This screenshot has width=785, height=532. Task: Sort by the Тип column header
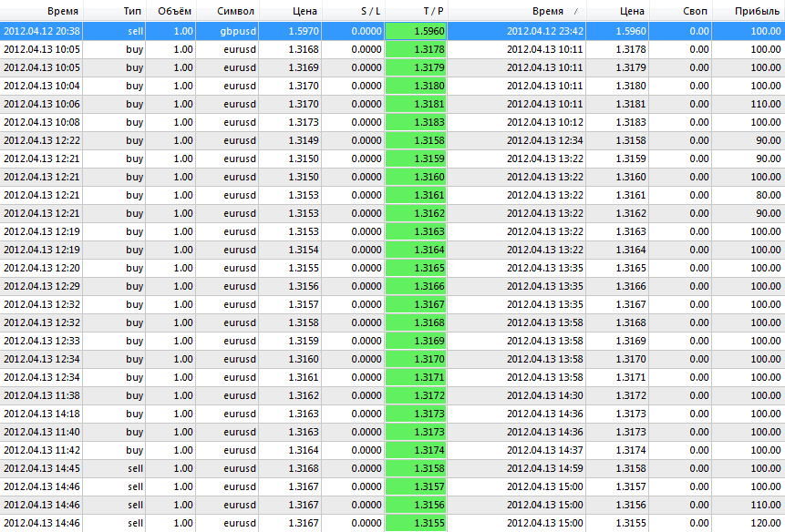[x=115, y=11]
